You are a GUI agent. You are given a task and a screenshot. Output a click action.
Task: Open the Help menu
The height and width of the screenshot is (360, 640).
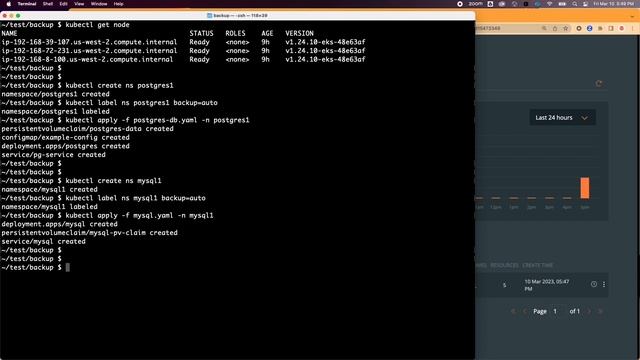pos(118,4)
